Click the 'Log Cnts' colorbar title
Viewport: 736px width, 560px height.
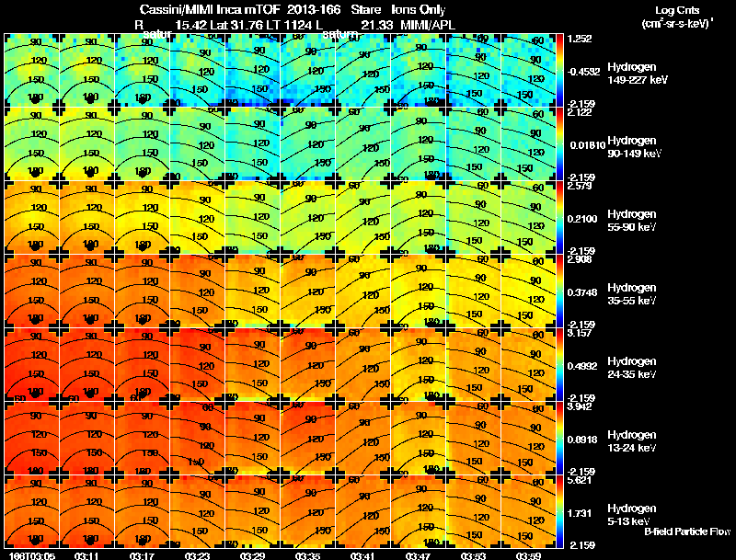coord(677,10)
